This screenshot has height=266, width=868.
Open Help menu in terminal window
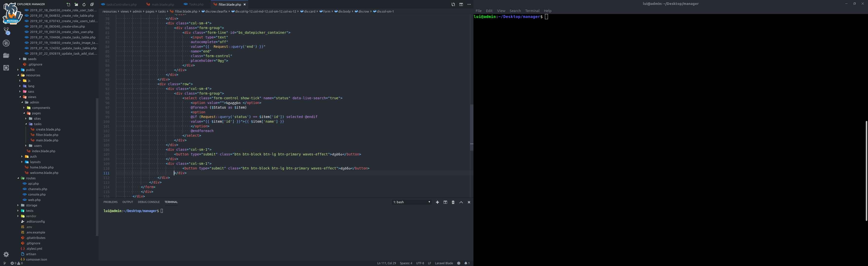[547, 11]
